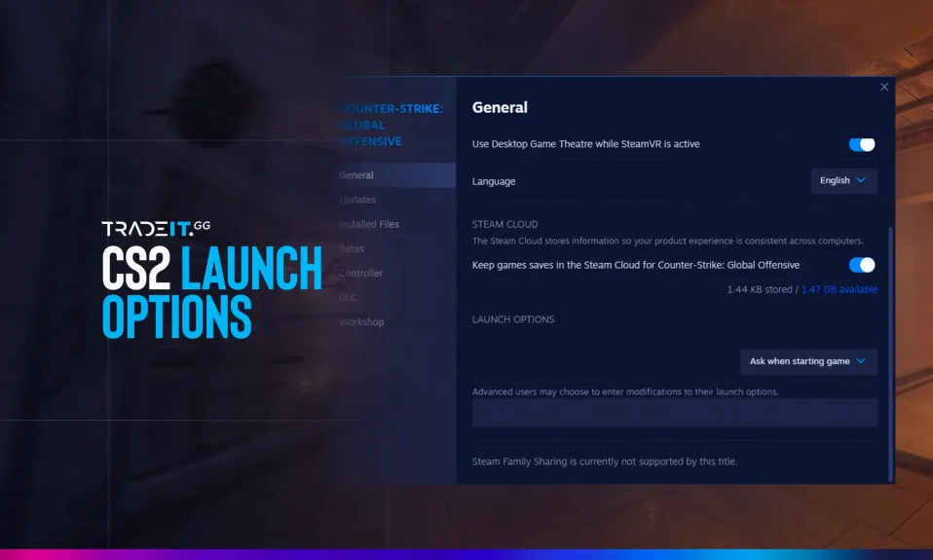
Task: Select the General tab in sidebar
Action: tap(356, 175)
